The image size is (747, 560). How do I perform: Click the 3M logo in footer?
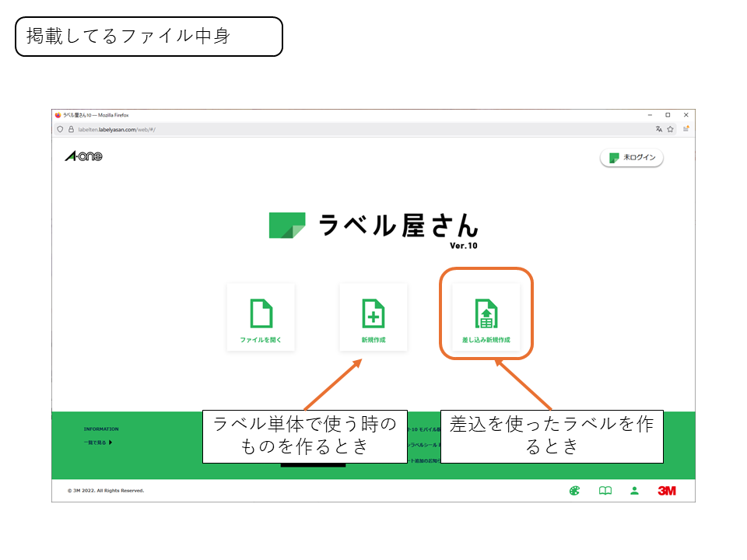click(667, 491)
